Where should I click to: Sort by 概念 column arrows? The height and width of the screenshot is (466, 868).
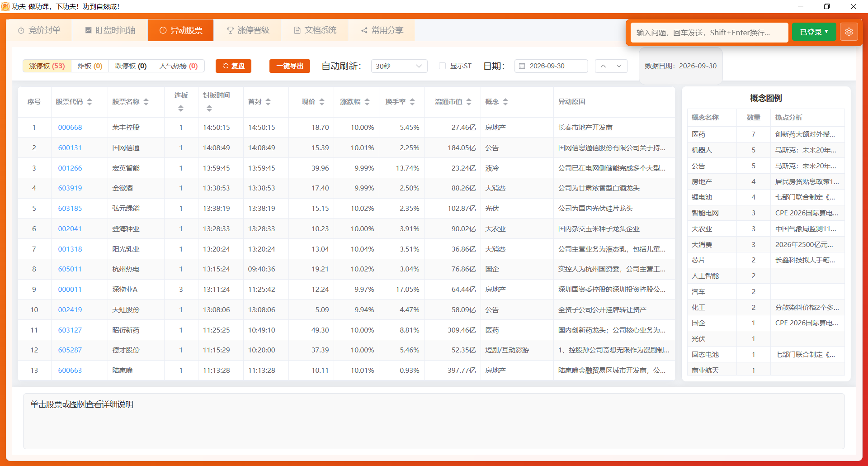click(x=505, y=102)
